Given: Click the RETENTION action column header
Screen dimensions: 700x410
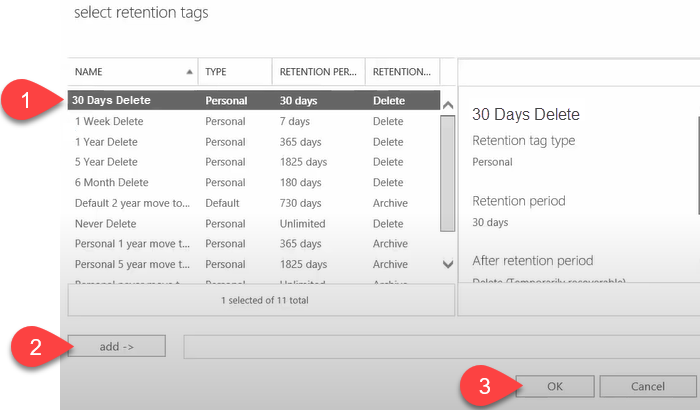Looking at the screenshot, I should point(401,72).
